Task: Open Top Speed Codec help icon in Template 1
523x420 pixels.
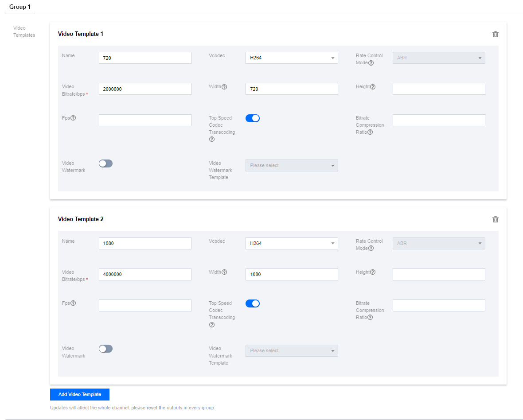Action: click(x=212, y=139)
